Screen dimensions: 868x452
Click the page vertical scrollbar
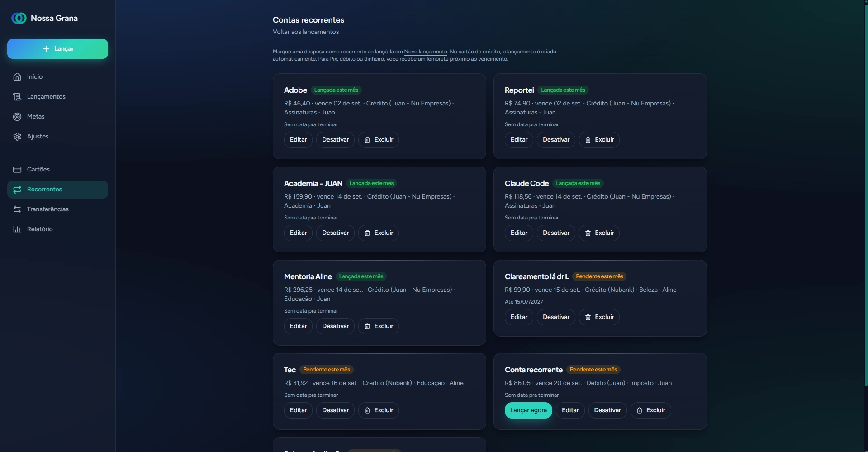click(865, 195)
